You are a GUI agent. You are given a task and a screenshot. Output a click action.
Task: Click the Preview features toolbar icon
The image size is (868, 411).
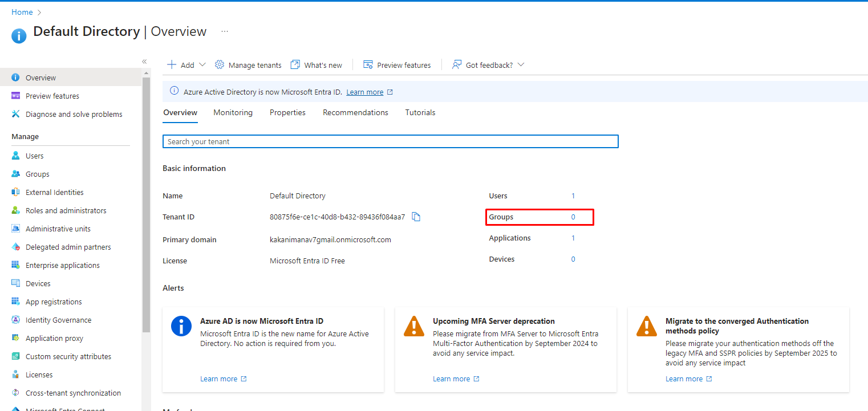point(368,64)
